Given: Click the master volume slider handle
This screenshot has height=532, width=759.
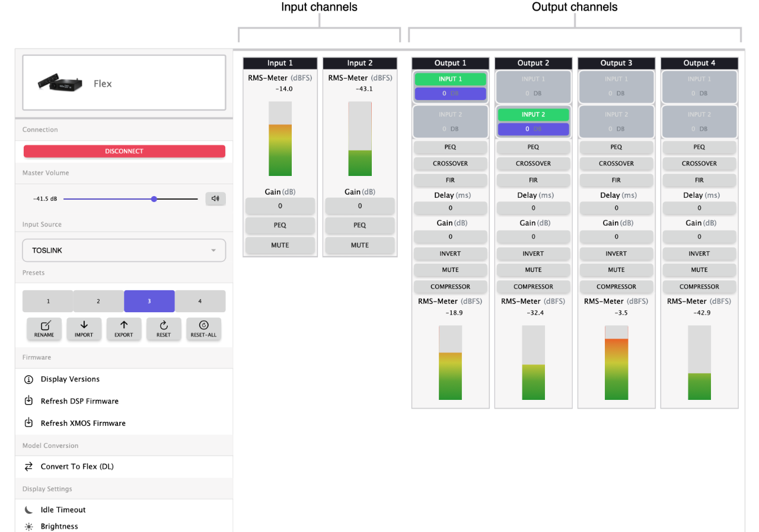Looking at the screenshot, I should (154, 199).
